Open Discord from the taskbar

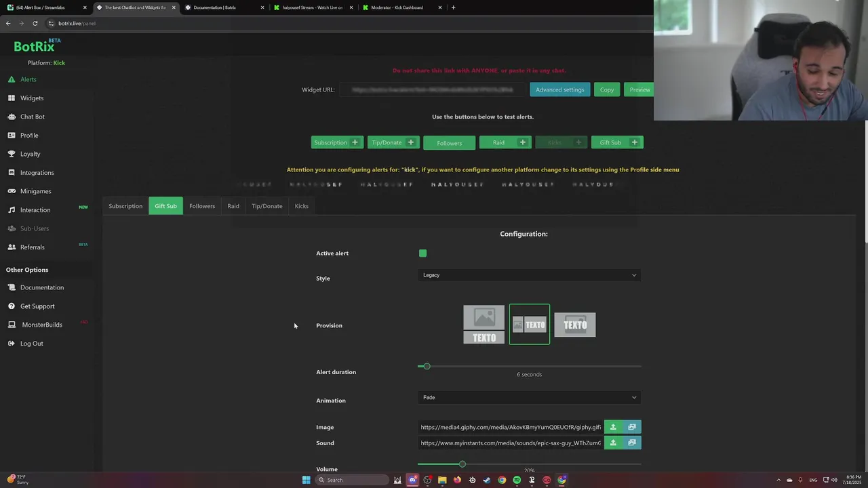412,480
